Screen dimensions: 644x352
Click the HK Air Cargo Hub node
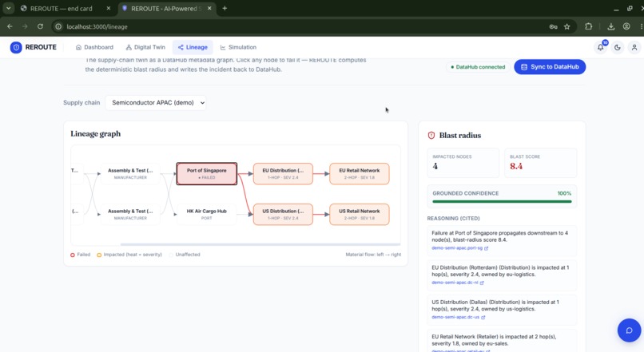pos(207,214)
